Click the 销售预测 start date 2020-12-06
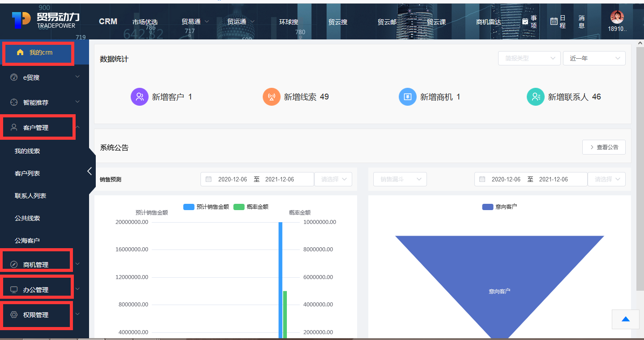The height and width of the screenshot is (340, 644). 233,179
